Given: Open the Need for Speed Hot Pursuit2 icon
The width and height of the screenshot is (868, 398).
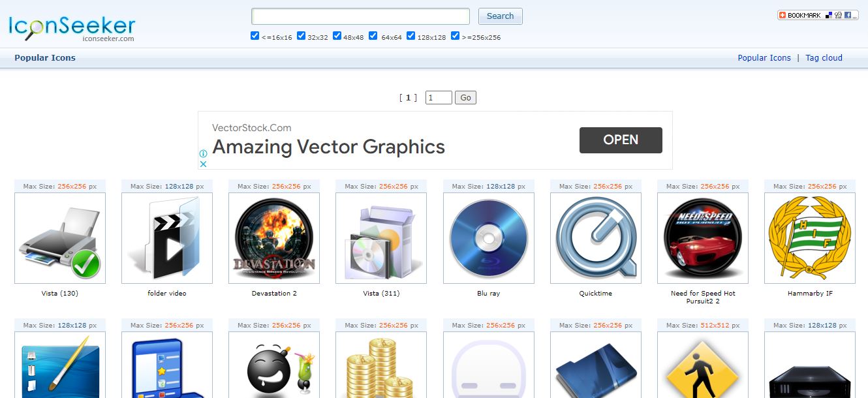Looking at the screenshot, I should [702, 237].
